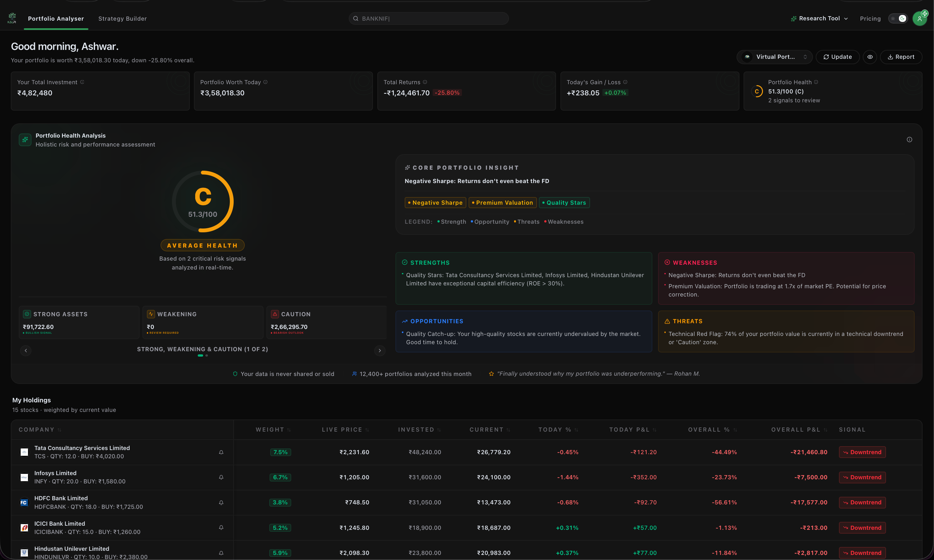Viewport: 934px width, 560px height.
Task: Open the Weakening ₹0 card
Action: tap(203, 322)
